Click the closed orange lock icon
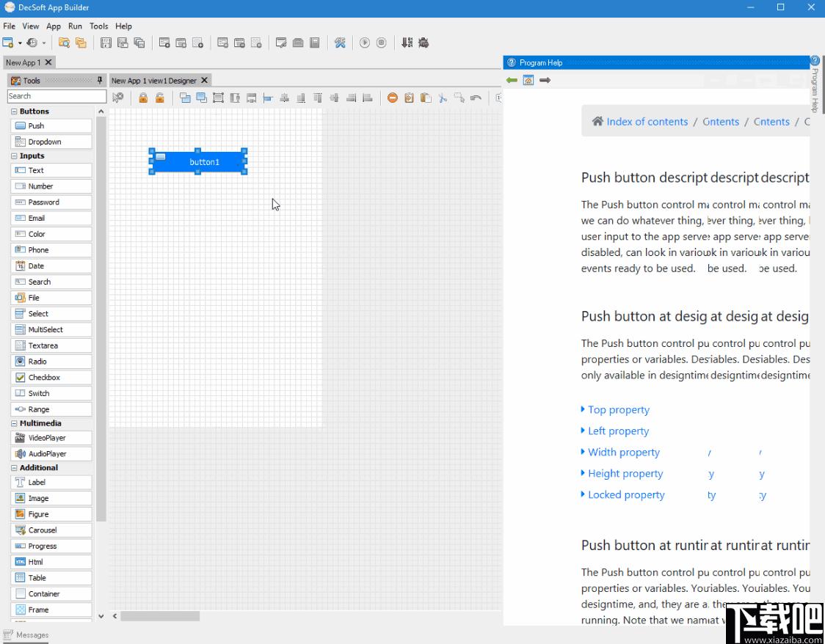 [143, 98]
